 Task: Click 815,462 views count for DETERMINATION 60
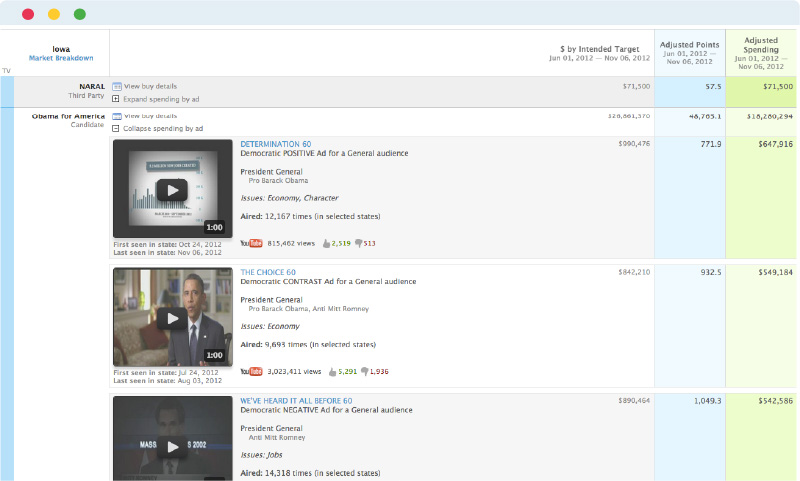291,243
